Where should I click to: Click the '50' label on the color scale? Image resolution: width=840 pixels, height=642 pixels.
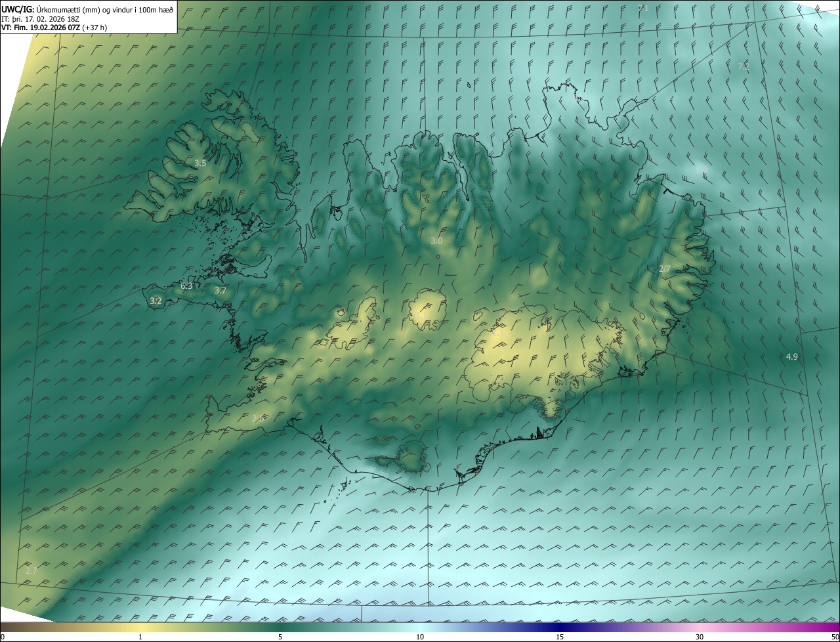(835, 637)
